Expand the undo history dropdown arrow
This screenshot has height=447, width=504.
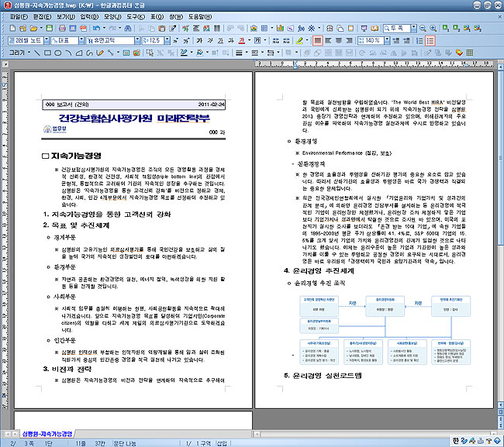coord(104,28)
